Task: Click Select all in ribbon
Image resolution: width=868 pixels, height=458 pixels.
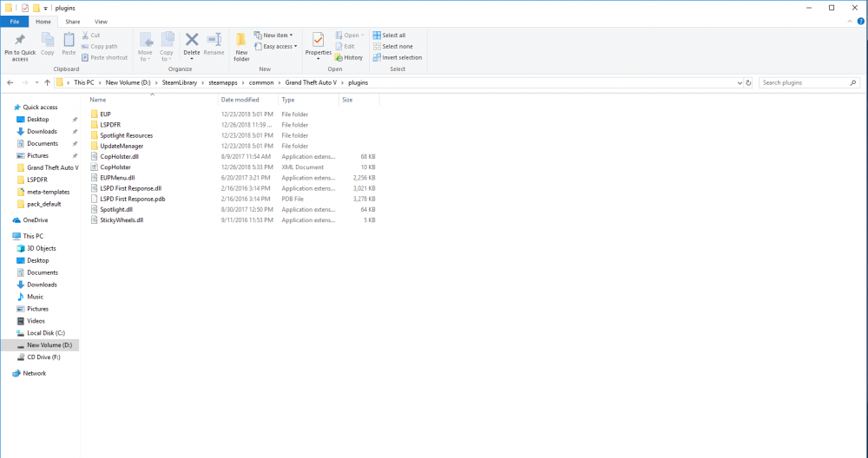Action: 389,35
